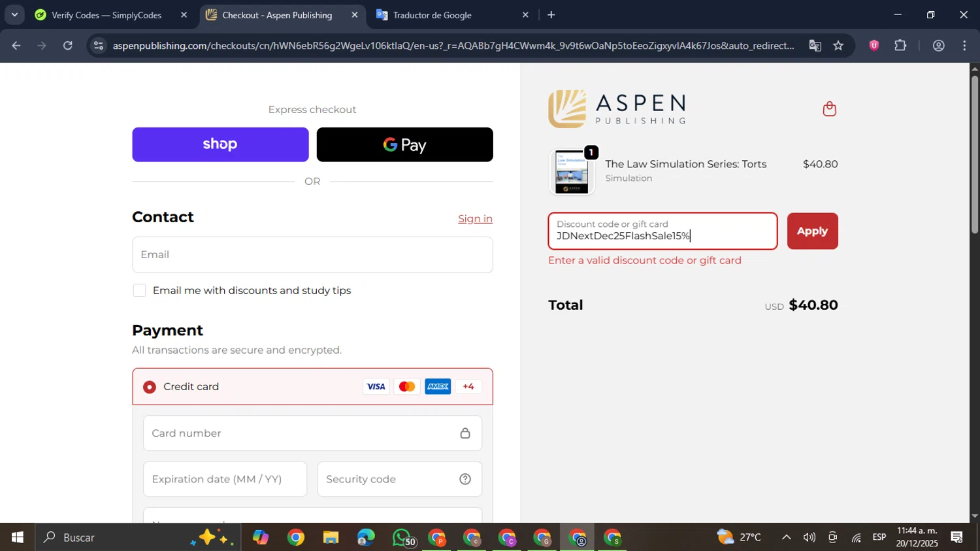Close the Verify Codes tab

184,15
